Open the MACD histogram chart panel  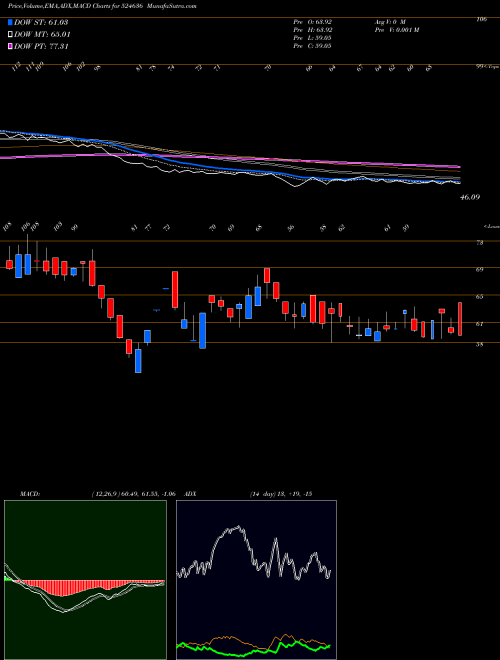(x=85, y=580)
